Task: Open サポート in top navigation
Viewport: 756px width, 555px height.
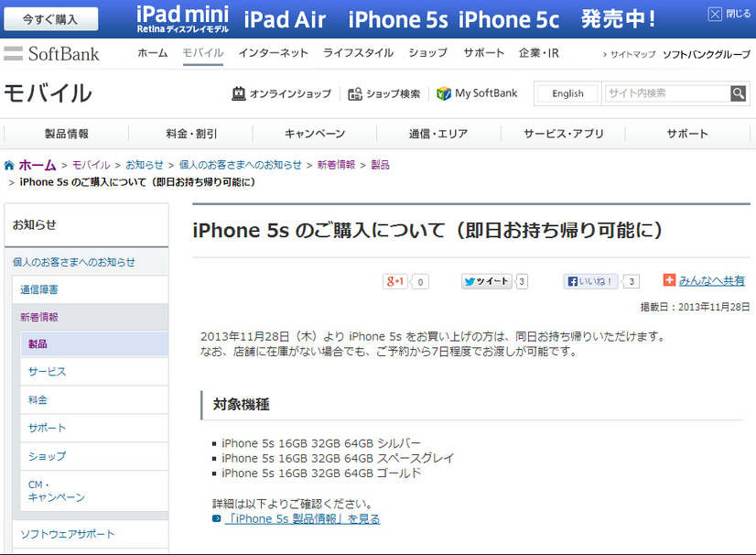Action: [483, 53]
